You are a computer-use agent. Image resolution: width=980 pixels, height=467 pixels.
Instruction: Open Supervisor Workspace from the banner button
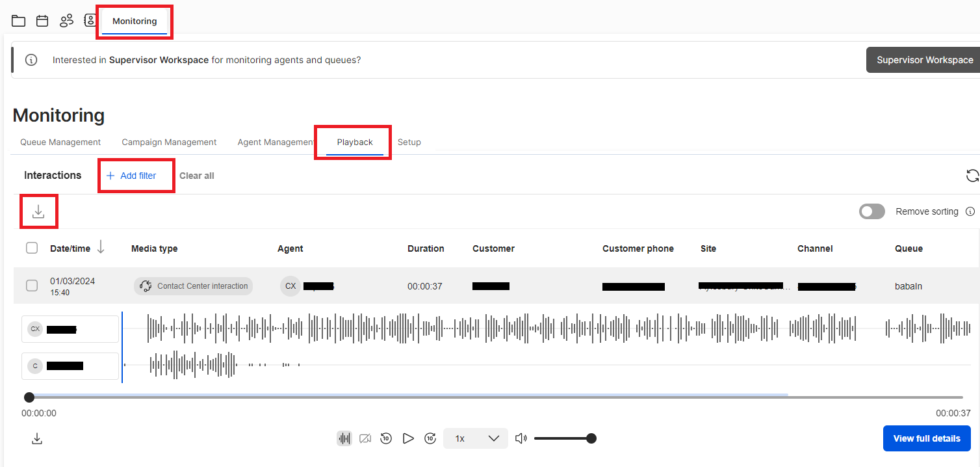(924, 60)
